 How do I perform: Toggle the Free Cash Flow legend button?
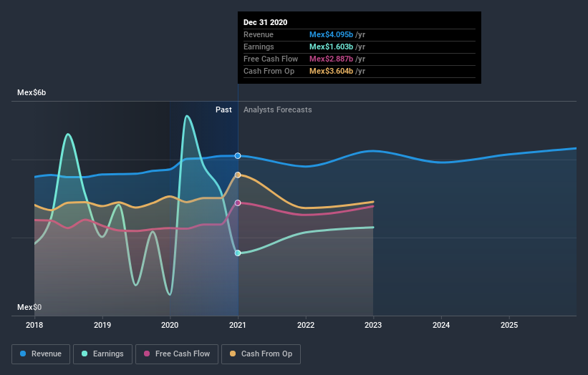point(177,354)
